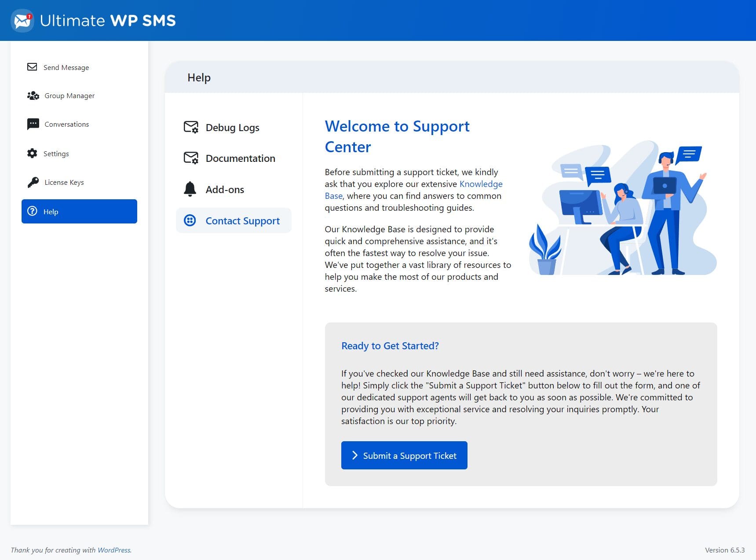Select License Keys in sidebar
Viewport: 756px width, 560px height.
(x=79, y=182)
